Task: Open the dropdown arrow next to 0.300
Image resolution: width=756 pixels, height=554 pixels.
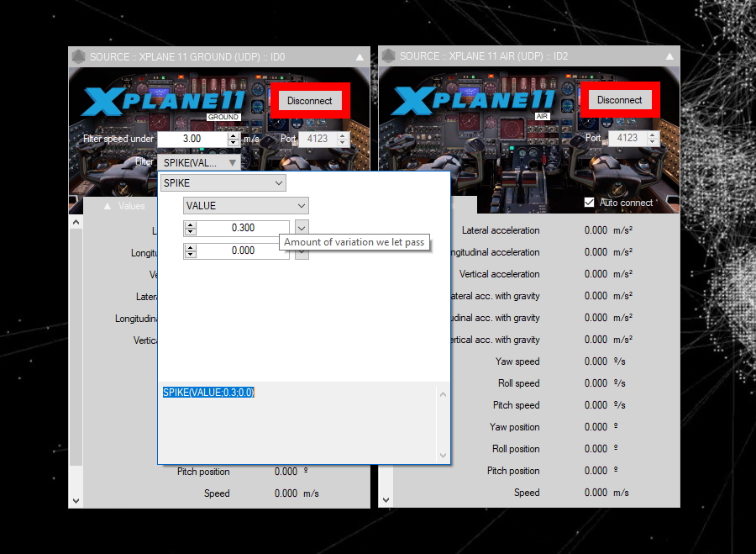Action: click(302, 228)
